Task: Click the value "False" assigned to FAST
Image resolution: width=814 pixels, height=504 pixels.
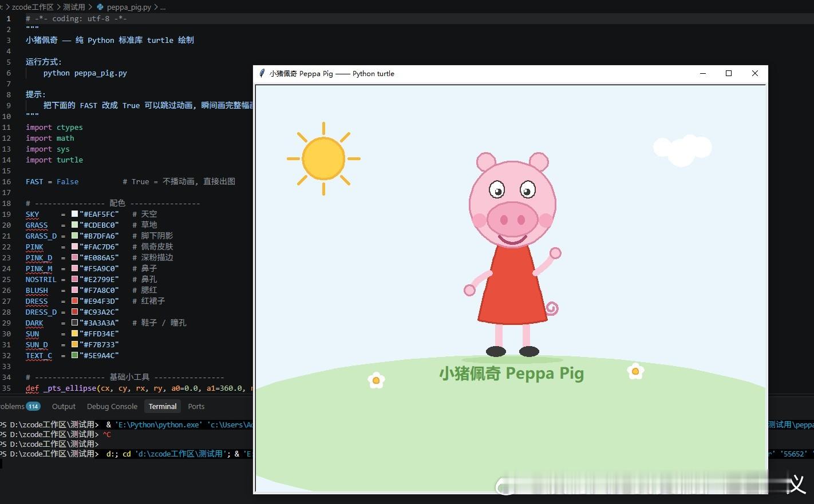Action: coord(68,181)
